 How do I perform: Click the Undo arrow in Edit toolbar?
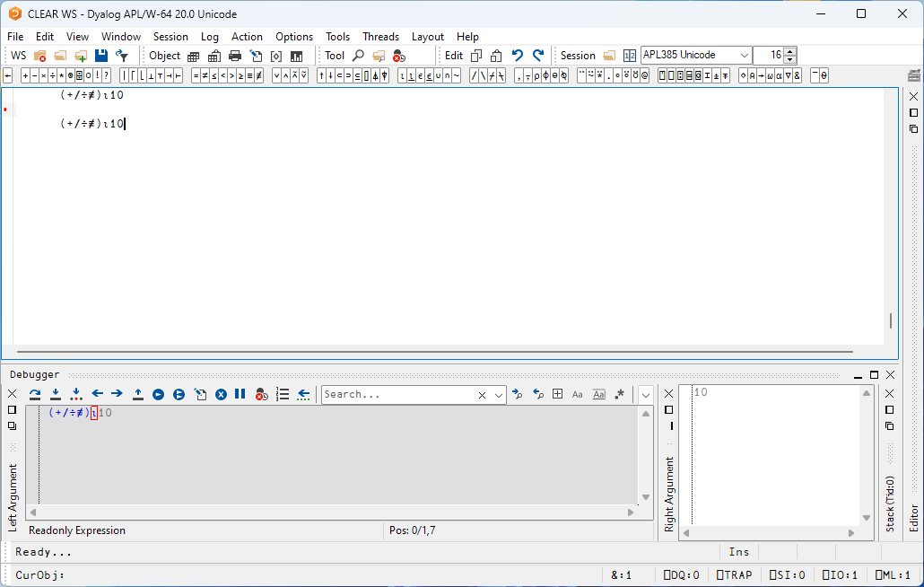(x=517, y=56)
